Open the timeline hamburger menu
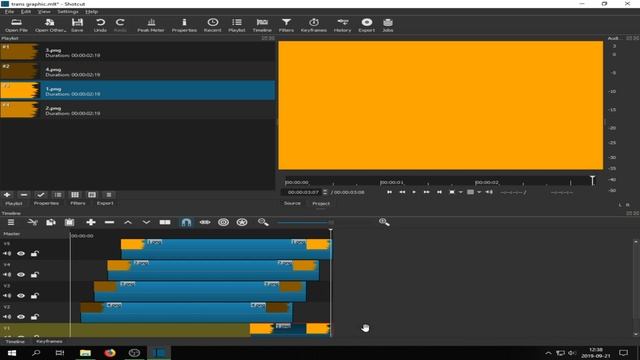Screen dimensions: 640x360 [x=11, y=222]
